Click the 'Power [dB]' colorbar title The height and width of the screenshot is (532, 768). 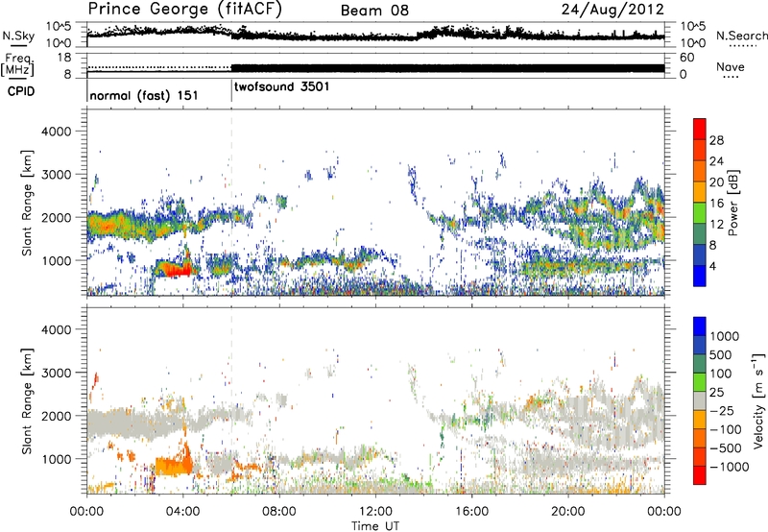click(733, 203)
